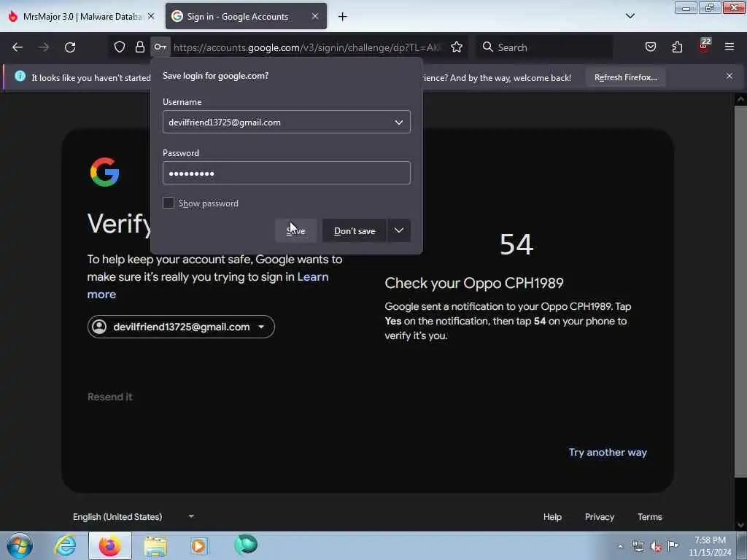This screenshot has height=560, width=747.
Task: Click the taskbar clock showing 7:58 PM
Action: point(710,546)
